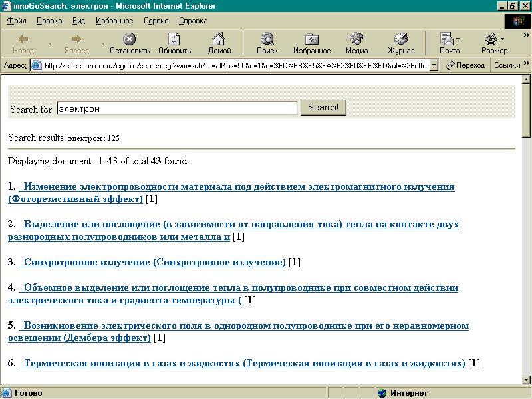Expand the Ссылки links chevron

(x=526, y=63)
